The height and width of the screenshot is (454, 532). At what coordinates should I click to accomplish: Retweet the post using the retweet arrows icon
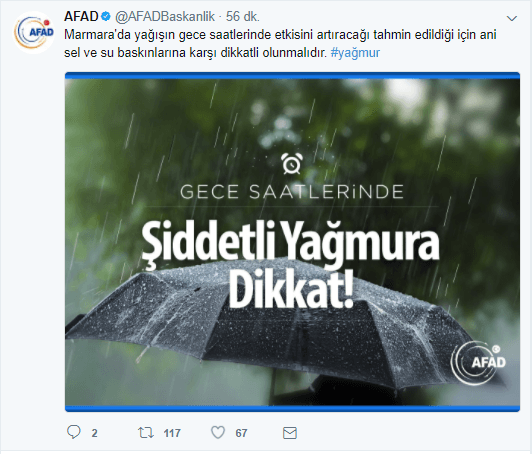click(146, 433)
